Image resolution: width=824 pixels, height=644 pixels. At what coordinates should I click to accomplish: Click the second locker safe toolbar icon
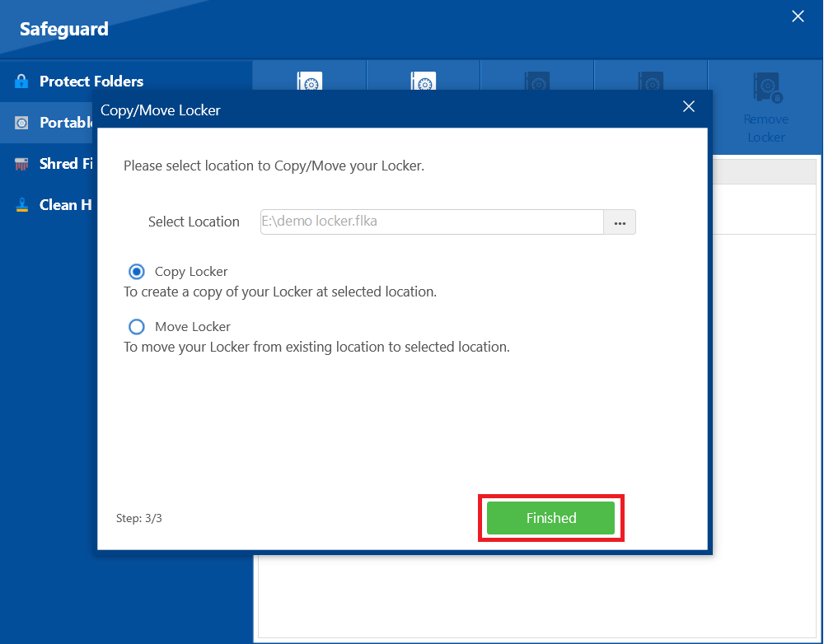423,82
